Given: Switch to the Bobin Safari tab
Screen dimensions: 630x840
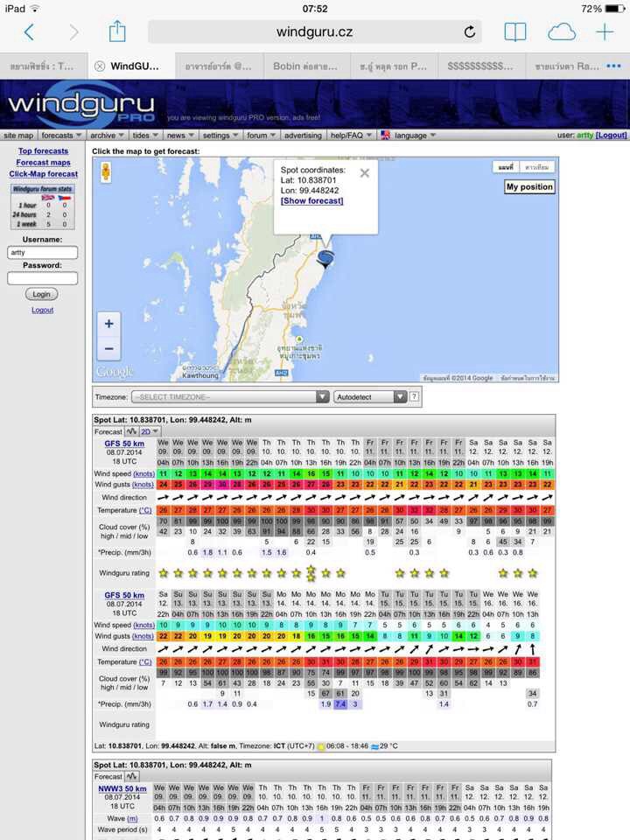Looking at the screenshot, I should [306, 66].
